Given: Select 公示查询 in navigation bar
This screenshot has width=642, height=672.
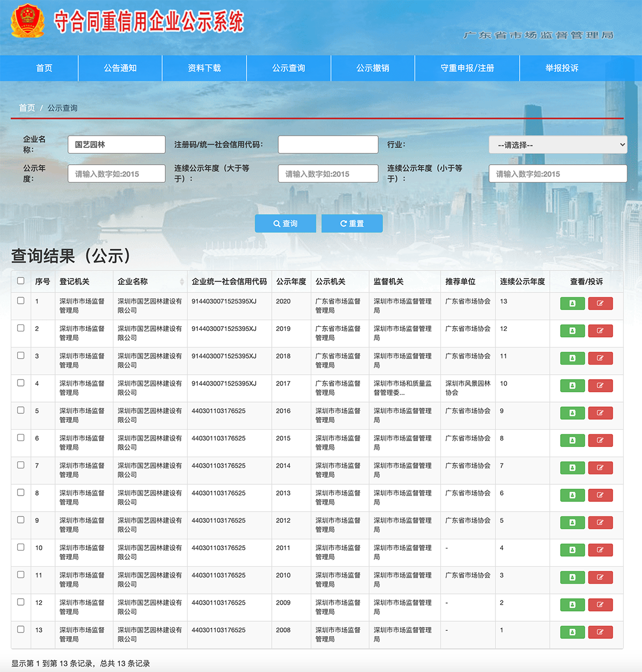Looking at the screenshot, I should coord(289,68).
